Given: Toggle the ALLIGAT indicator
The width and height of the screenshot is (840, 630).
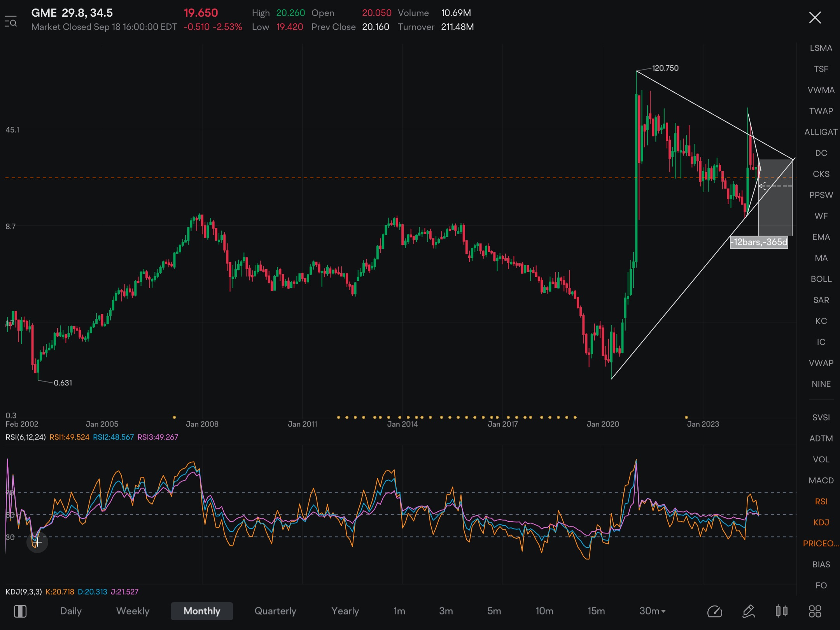Looking at the screenshot, I should pyautogui.click(x=821, y=132).
